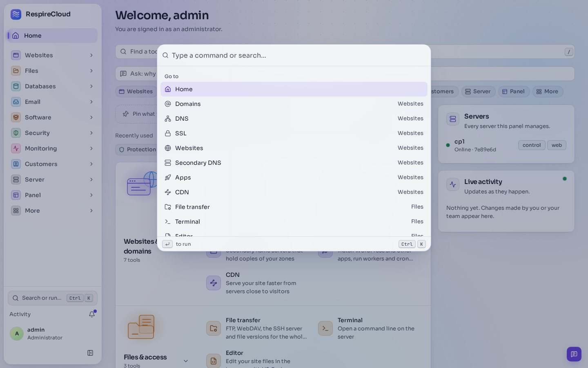
Task: Open the Terminal tool card
Action: 369,328
